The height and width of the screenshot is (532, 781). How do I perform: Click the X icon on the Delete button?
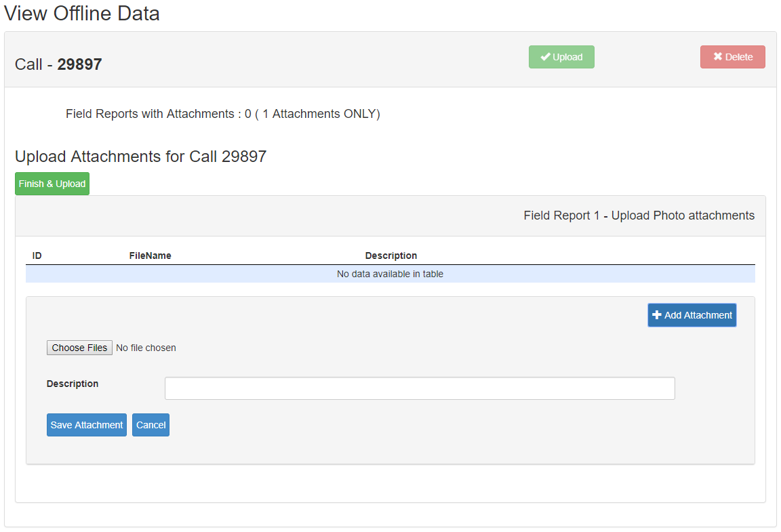(718, 57)
